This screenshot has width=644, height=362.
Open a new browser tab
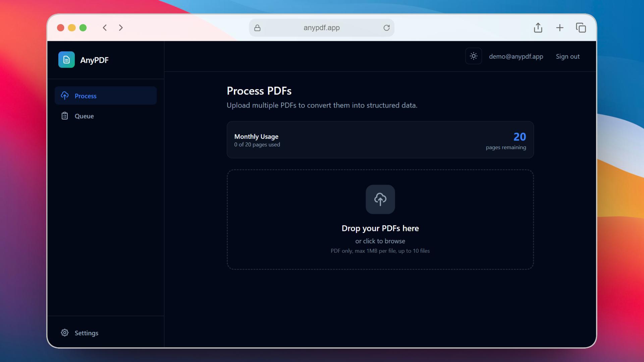click(x=560, y=28)
